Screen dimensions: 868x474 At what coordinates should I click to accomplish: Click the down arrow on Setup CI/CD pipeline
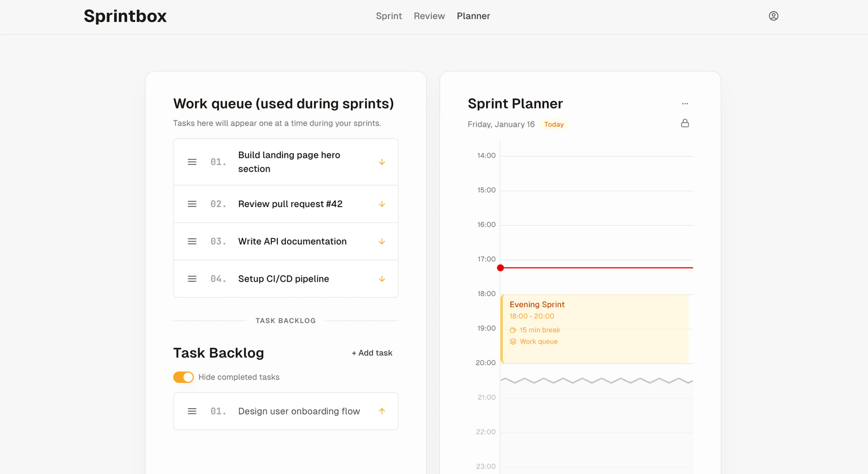[382, 278]
